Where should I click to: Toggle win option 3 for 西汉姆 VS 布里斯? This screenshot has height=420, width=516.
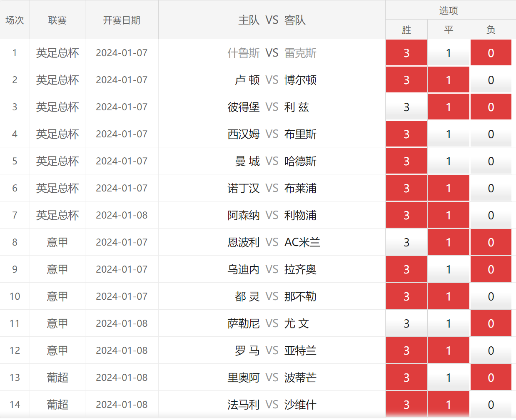(x=406, y=134)
